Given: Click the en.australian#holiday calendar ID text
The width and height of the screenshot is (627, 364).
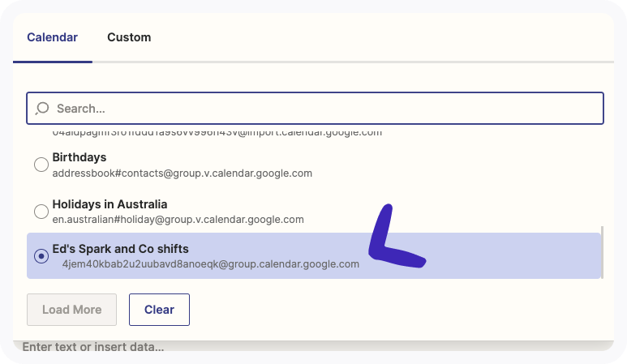Looking at the screenshot, I should coord(178,219).
